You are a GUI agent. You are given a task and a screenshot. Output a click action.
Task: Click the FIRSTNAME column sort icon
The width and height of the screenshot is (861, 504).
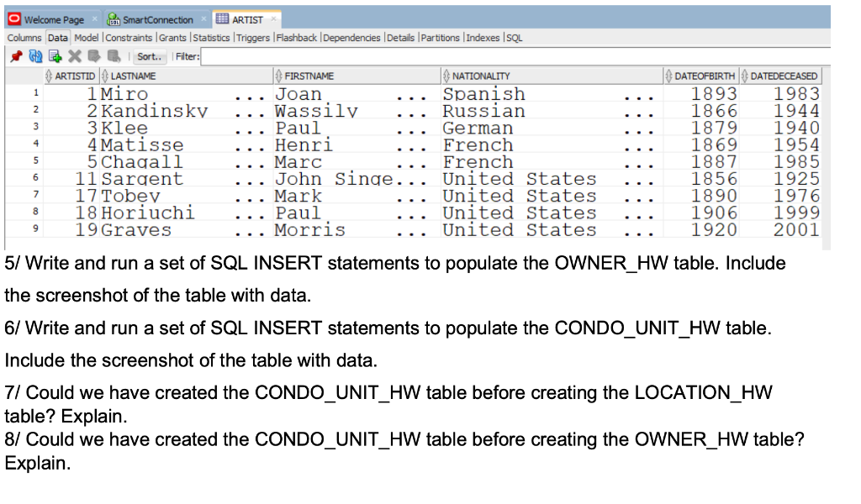tap(278, 76)
